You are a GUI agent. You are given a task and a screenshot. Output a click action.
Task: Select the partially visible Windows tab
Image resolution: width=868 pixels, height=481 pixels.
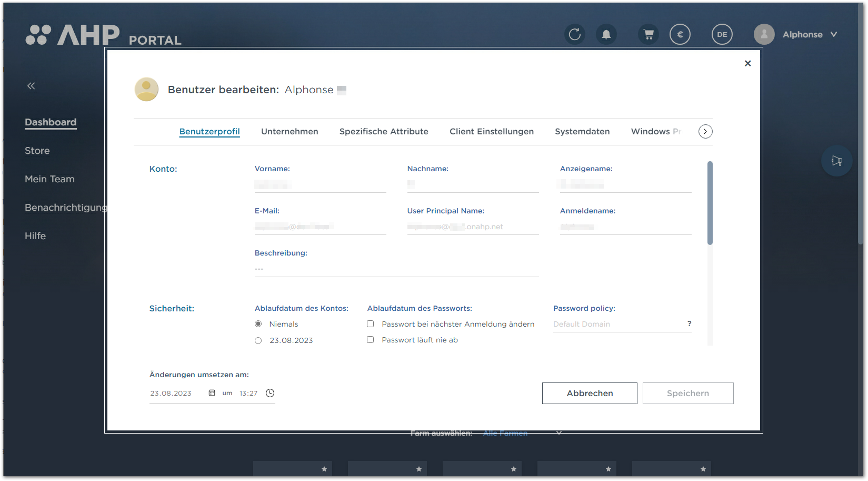(656, 131)
